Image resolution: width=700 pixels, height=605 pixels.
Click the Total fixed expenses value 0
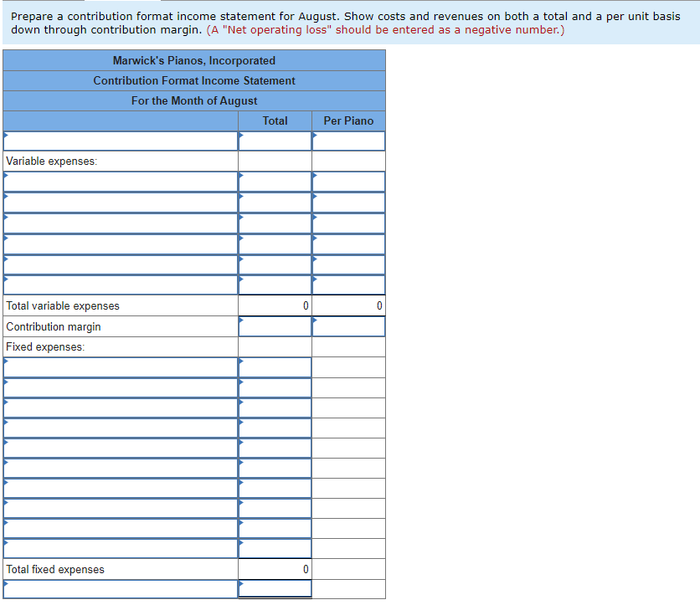click(x=306, y=569)
